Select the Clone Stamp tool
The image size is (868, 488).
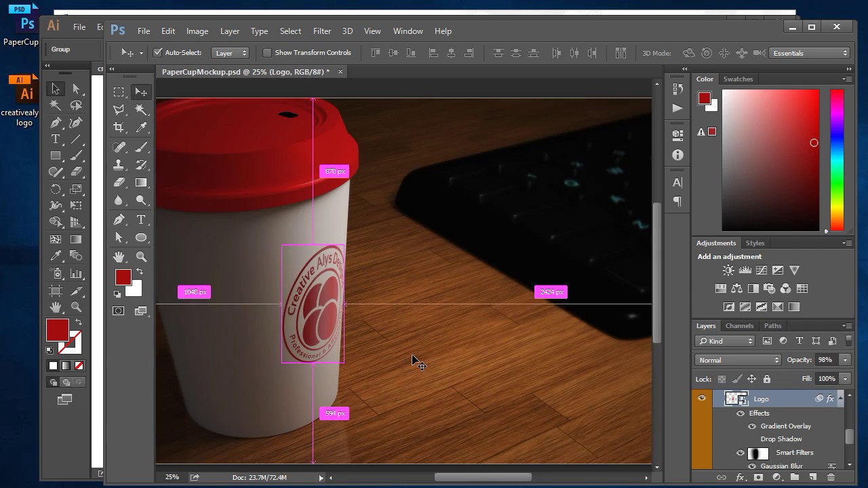[119, 165]
